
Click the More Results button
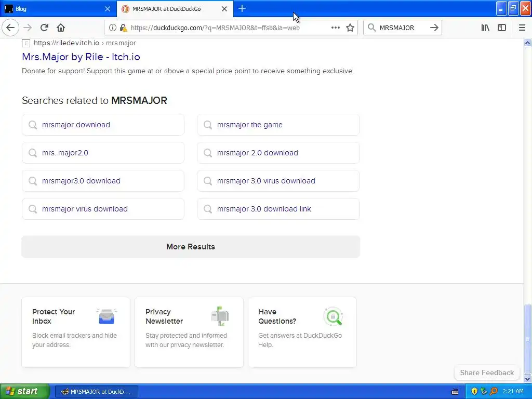(x=191, y=247)
